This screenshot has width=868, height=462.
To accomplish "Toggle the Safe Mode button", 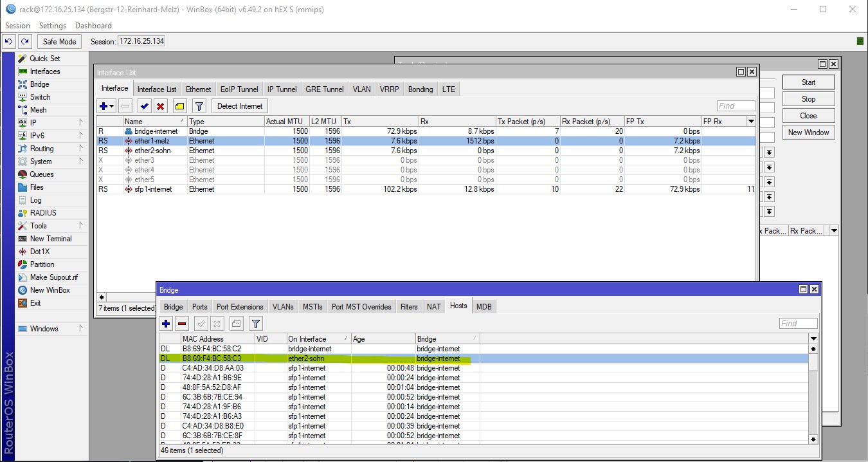I will 59,41.
